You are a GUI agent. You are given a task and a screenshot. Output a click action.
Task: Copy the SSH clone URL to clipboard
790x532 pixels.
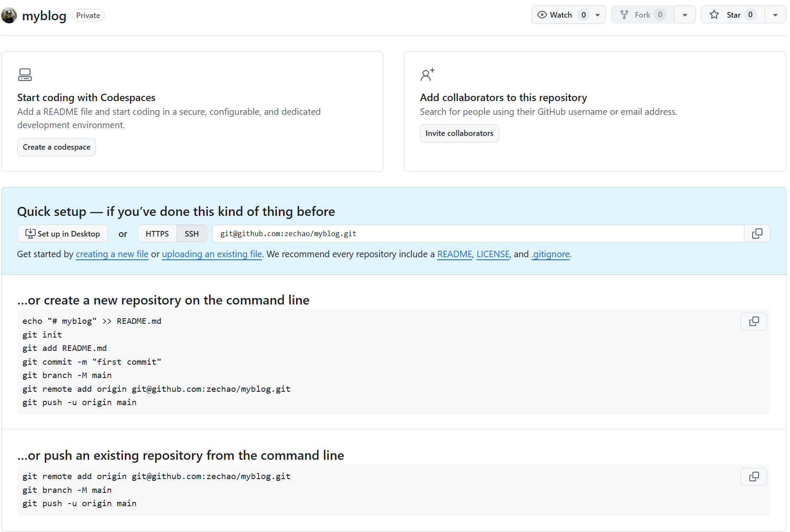click(x=757, y=234)
